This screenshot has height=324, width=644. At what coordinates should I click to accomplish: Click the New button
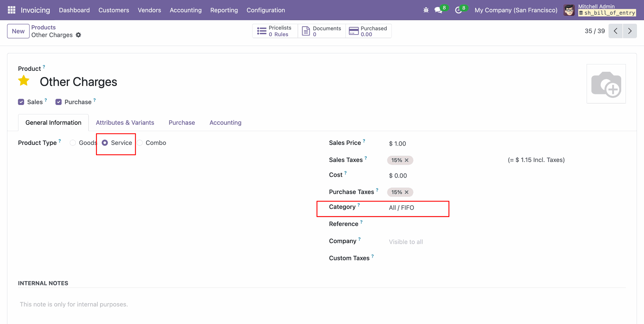tap(18, 31)
